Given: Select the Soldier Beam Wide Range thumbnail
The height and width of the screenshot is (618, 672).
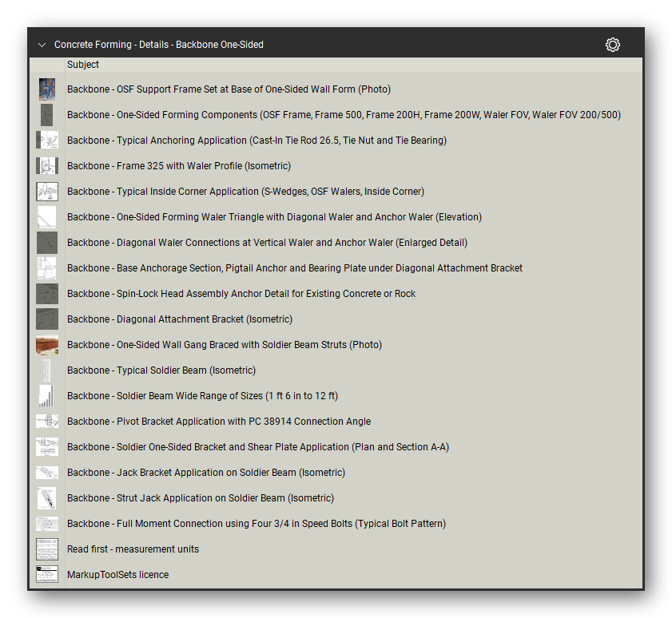Looking at the screenshot, I should click(x=46, y=396).
